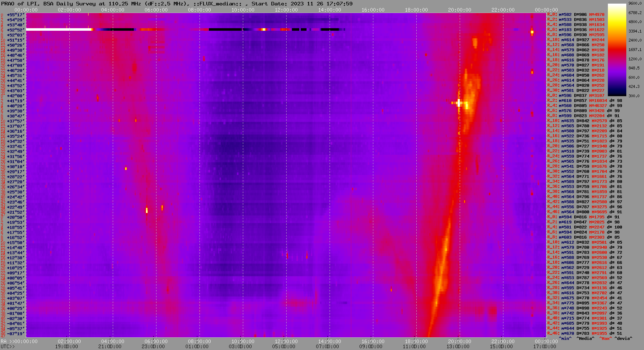Click the 'RA >>' axis label
The height and width of the screenshot is (350, 644).
7,341
